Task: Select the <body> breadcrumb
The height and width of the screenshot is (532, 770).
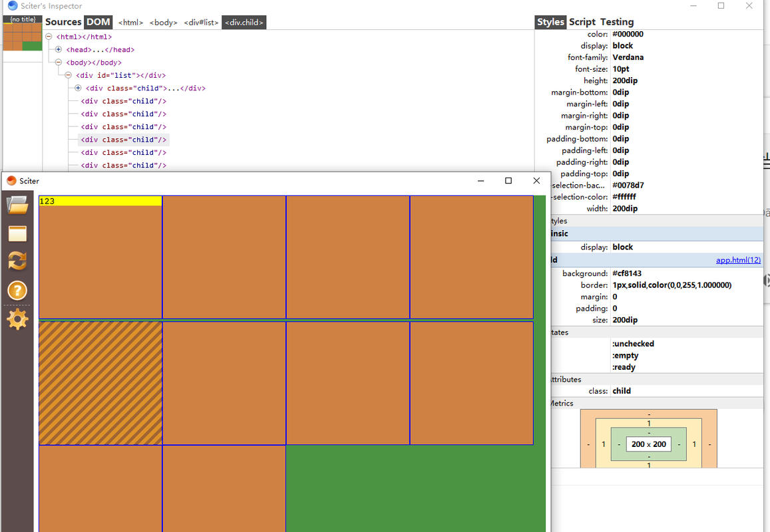Action: tap(164, 23)
